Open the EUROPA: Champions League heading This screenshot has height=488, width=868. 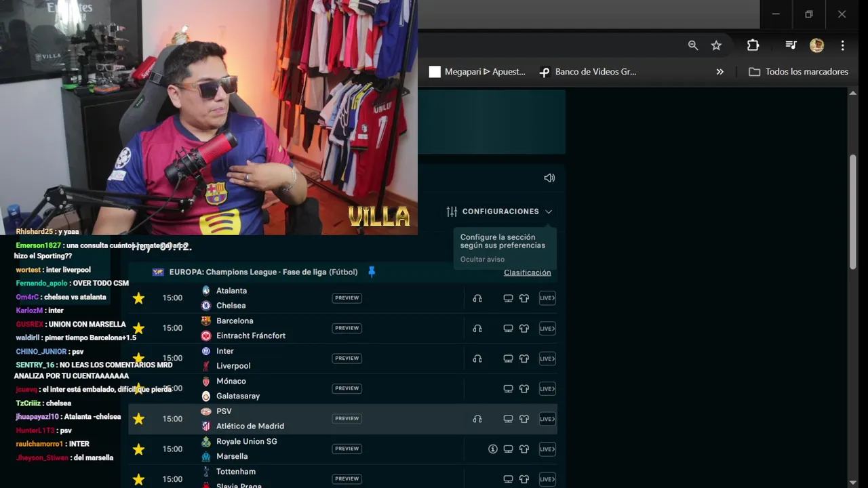tap(263, 272)
